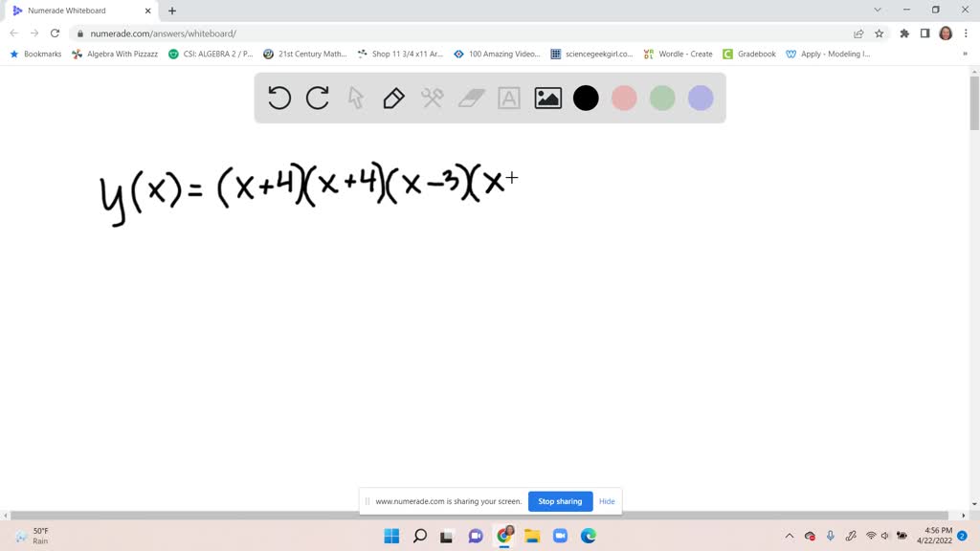Bookmark this page with the star icon

click(x=879, y=32)
